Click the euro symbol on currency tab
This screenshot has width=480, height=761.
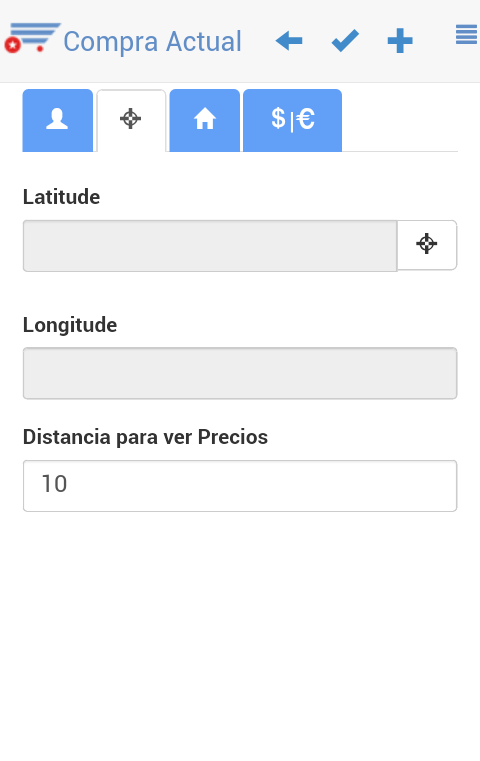[x=306, y=118]
